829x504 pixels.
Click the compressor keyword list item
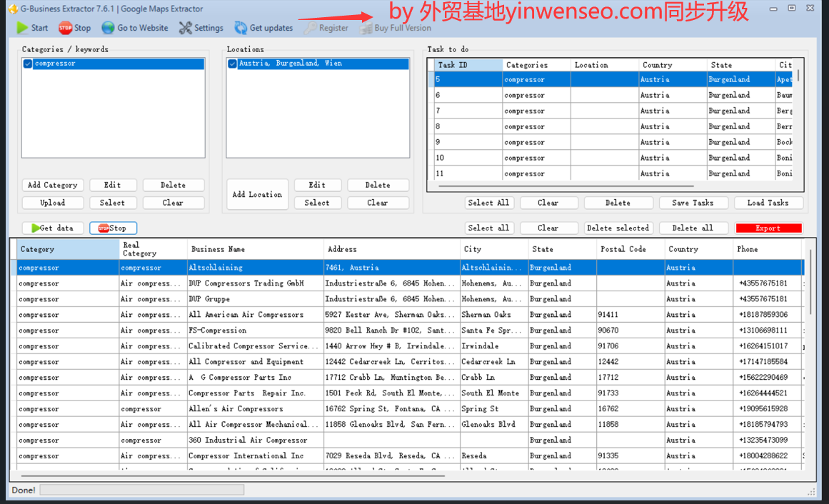point(113,64)
